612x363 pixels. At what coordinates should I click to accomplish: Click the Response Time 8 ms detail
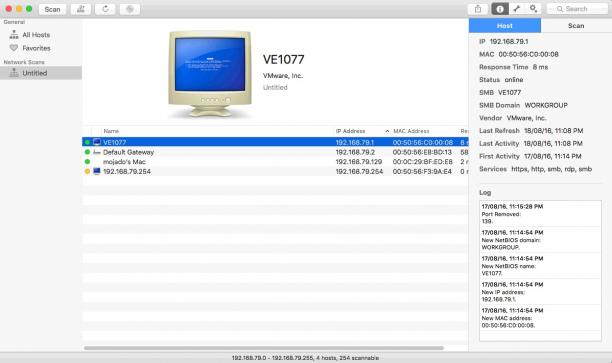(x=514, y=67)
